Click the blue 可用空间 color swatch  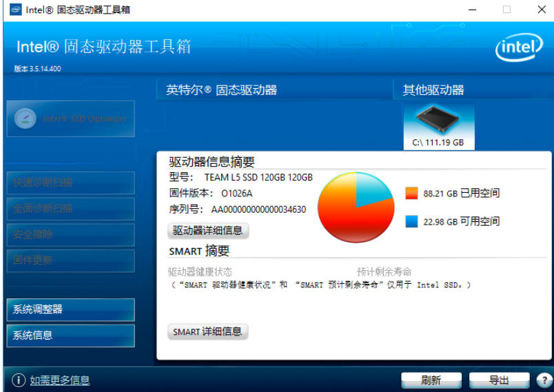click(411, 221)
